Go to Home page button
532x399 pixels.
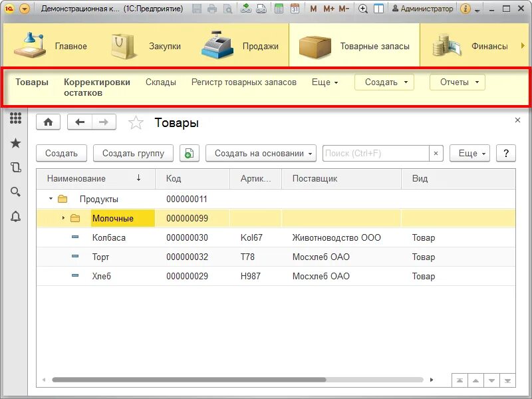(48, 122)
